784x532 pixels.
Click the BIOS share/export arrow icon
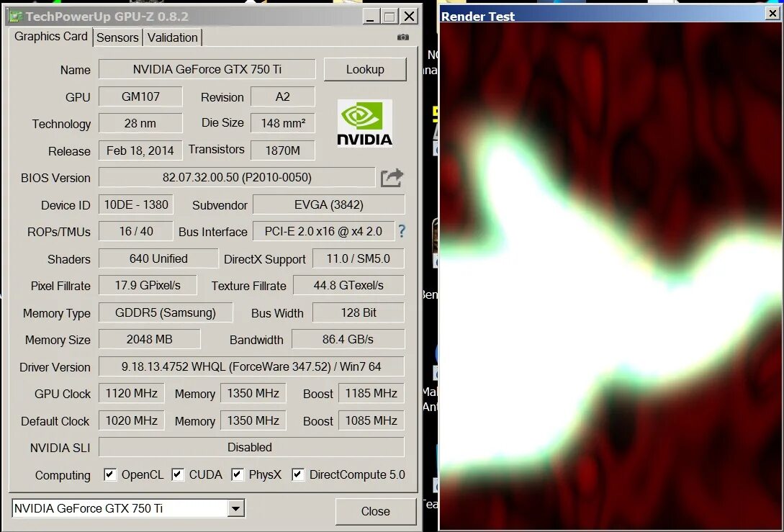click(392, 178)
